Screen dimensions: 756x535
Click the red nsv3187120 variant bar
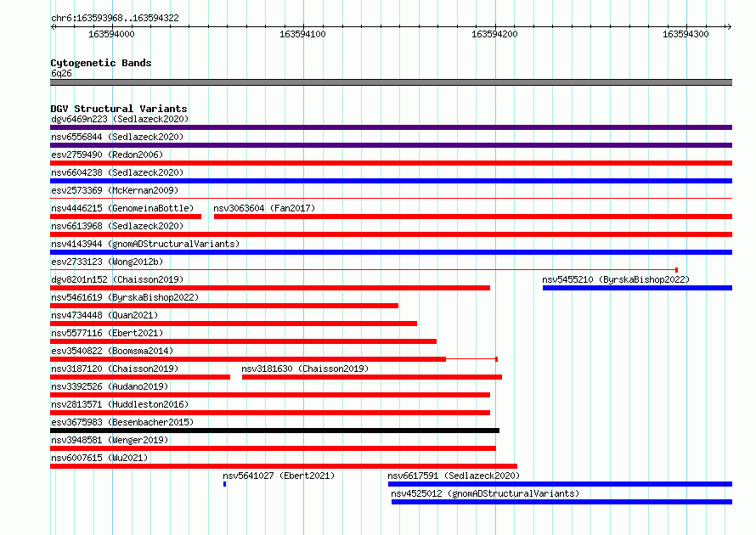pyautogui.click(x=140, y=377)
